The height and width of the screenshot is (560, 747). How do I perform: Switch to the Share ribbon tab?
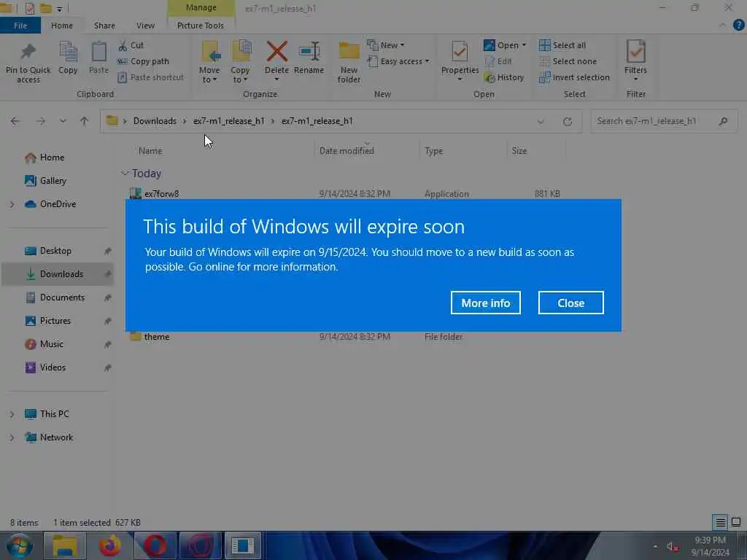[104, 26]
